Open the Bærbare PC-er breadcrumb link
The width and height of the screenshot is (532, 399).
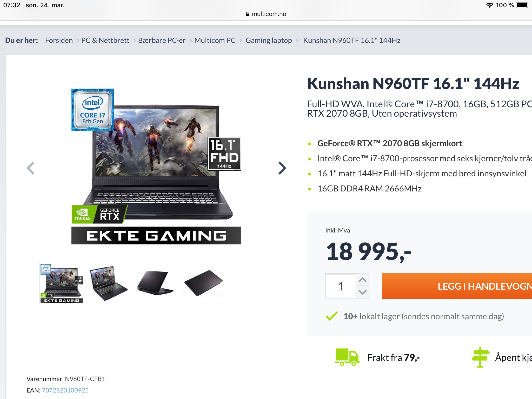(x=162, y=40)
